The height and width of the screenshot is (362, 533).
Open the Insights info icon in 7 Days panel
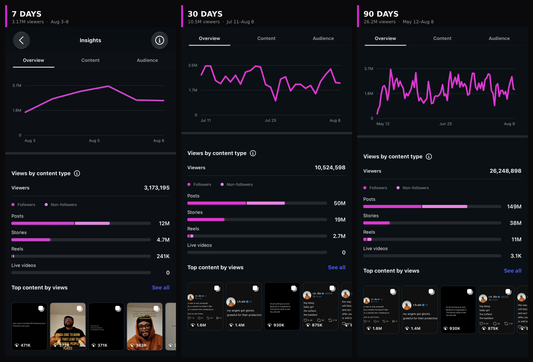coord(159,40)
